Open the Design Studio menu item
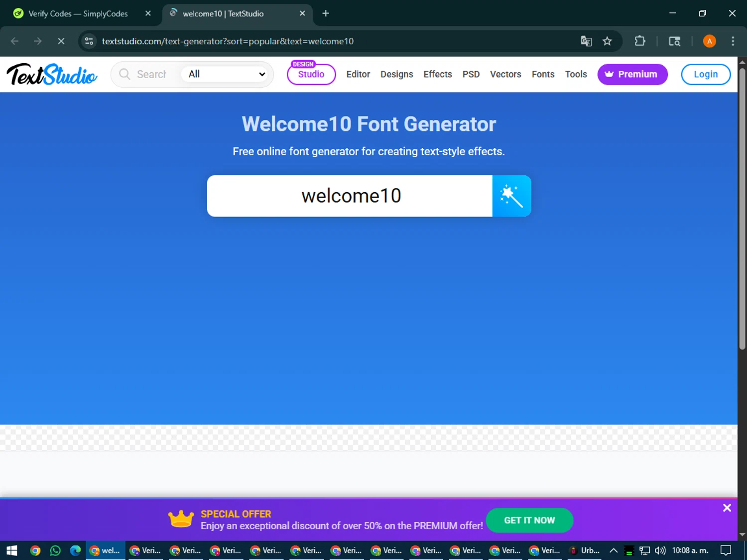Screen dimensions: 747x560 (311, 74)
